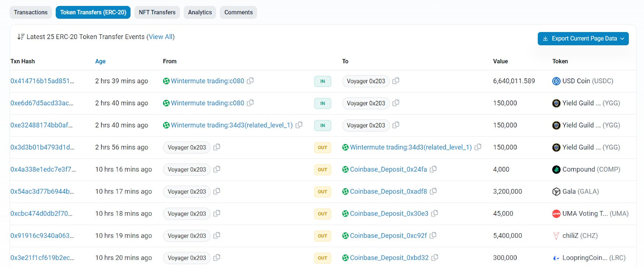The height and width of the screenshot is (267, 644).
Task: Open transaction 0x54ac3d77b6944b
Action: click(42, 191)
